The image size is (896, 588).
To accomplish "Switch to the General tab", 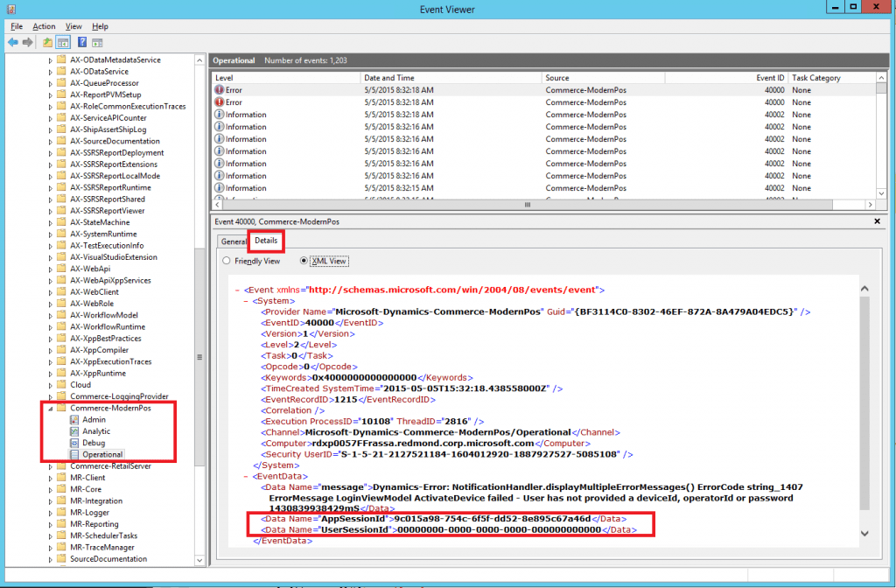I will 233,241.
